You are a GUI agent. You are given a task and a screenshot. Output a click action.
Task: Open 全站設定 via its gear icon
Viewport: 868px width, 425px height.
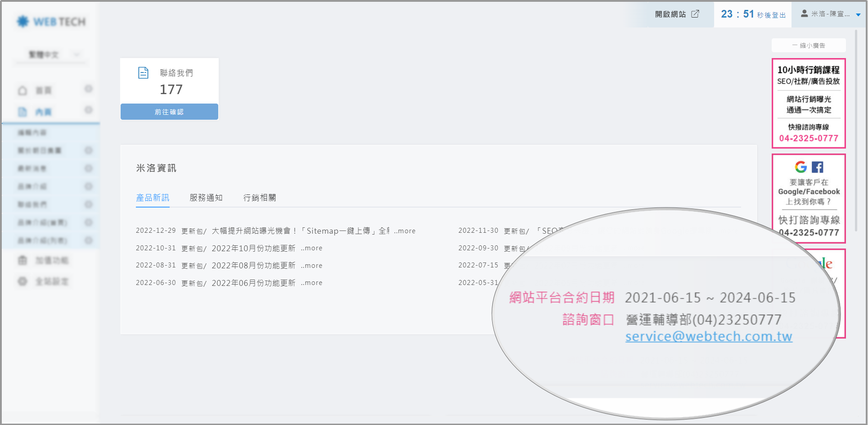pyautogui.click(x=22, y=282)
